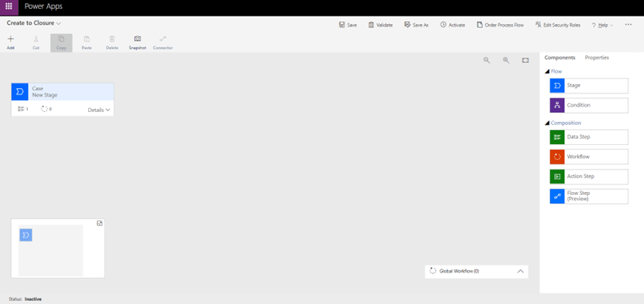Viewport: 644px width, 304px height.
Task: Select the Workflow component icon
Action: [557, 157]
